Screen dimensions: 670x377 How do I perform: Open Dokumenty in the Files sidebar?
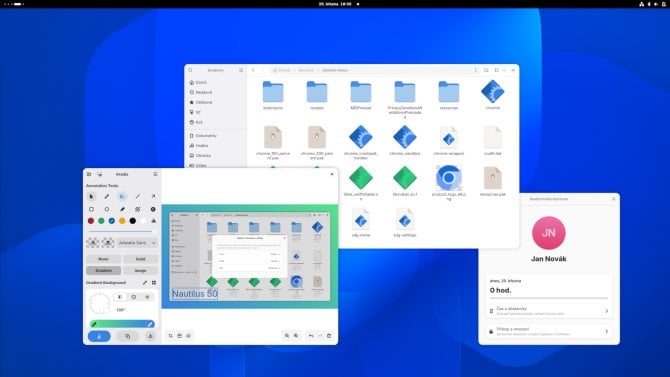click(x=215, y=135)
